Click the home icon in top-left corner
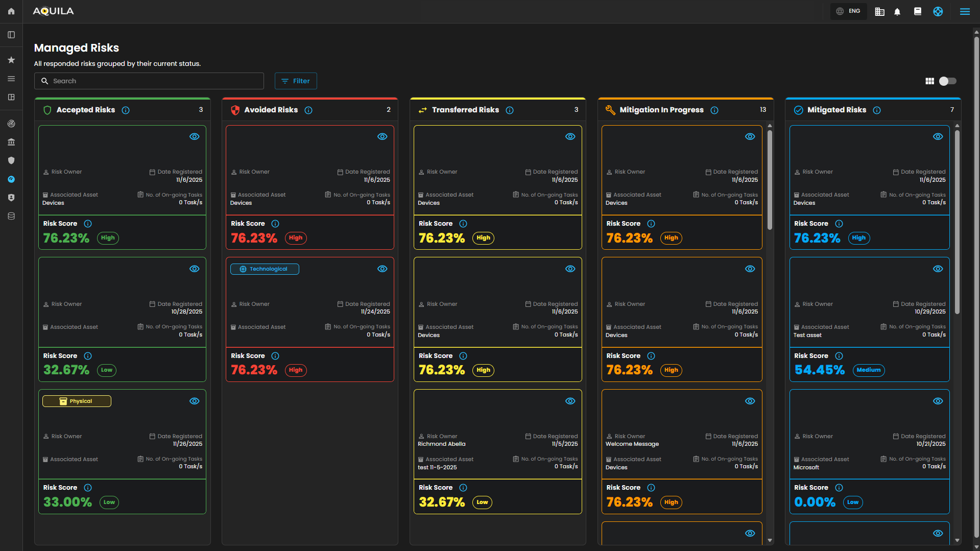The width and height of the screenshot is (980, 551). pos(11,11)
